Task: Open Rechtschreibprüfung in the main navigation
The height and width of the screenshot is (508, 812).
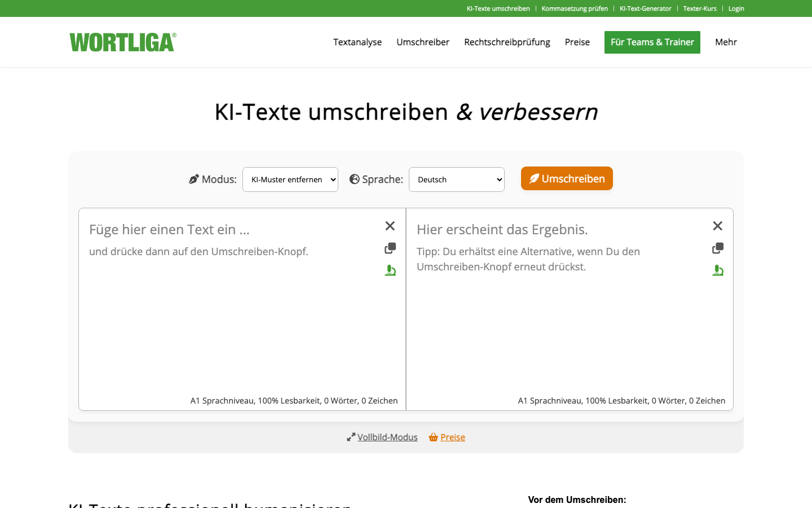Action: pos(507,42)
